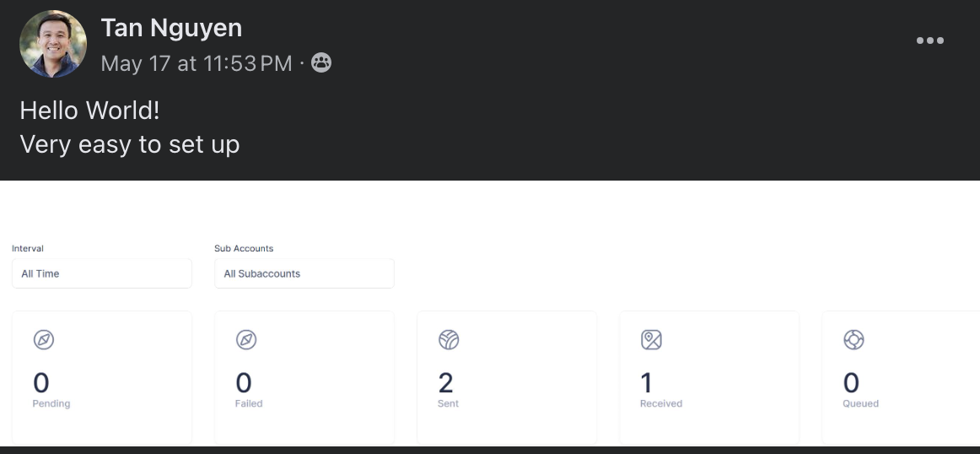
Task: Click the May 17 at 11:53 PM timestamp
Action: point(196,63)
